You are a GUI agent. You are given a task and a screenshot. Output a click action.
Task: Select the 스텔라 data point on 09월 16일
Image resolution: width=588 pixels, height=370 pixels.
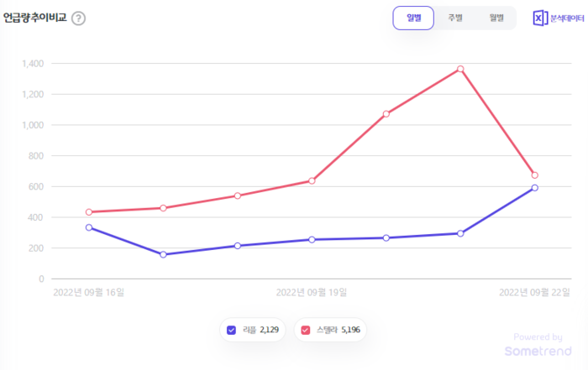point(89,212)
